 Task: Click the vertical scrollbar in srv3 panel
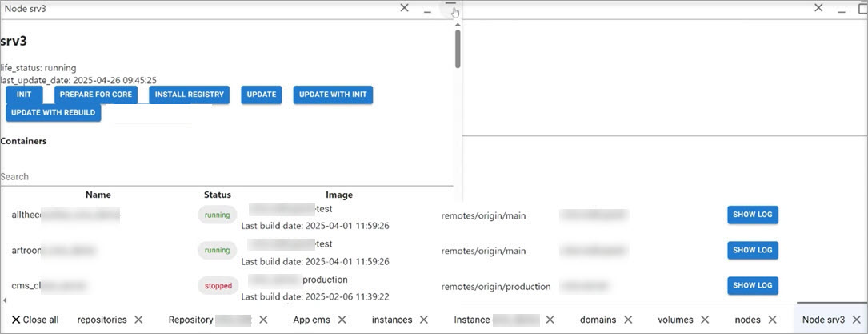(x=458, y=49)
